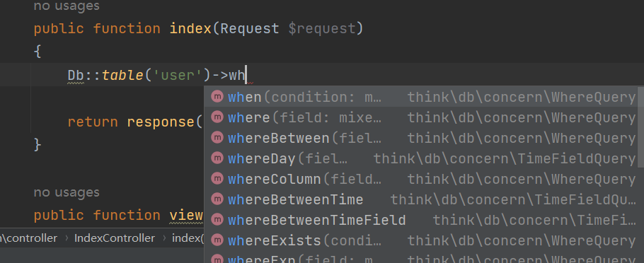644x263 pixels.
Task: Select the when(condition) completion entry
Action: pos(421,97)
